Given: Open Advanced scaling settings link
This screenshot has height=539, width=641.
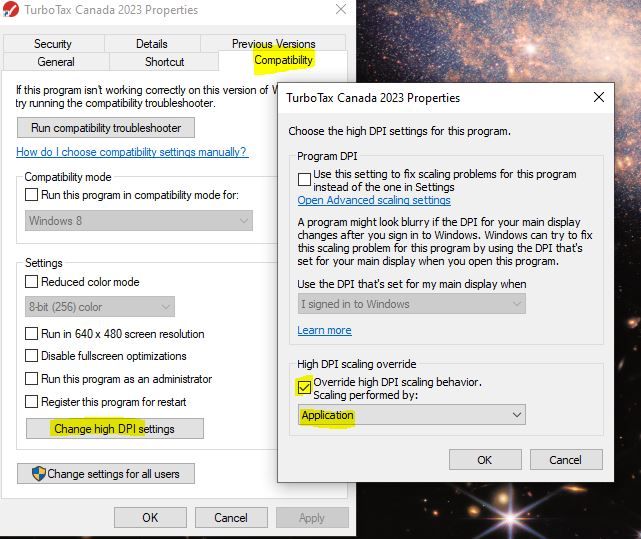Looking at the screenshot, I should 374,200.
